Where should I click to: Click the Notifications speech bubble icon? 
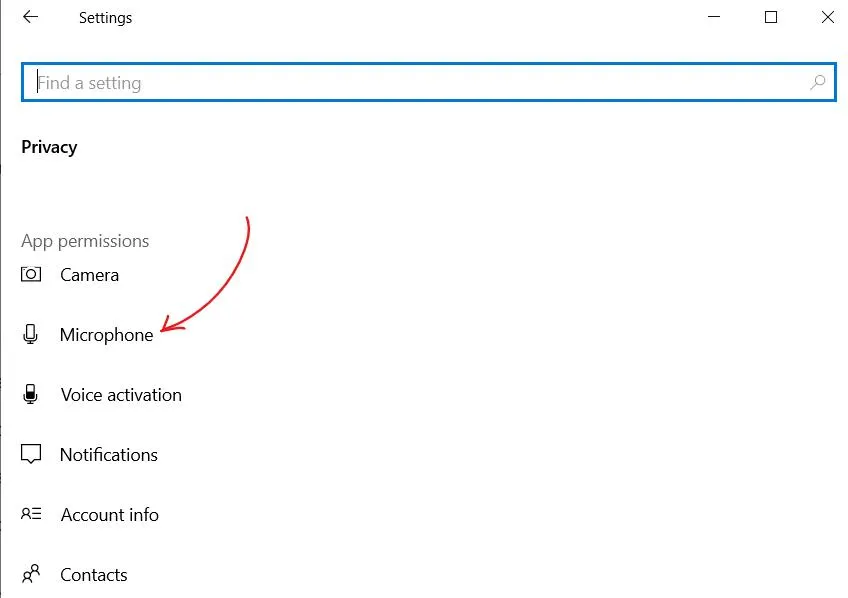point(31,454)
